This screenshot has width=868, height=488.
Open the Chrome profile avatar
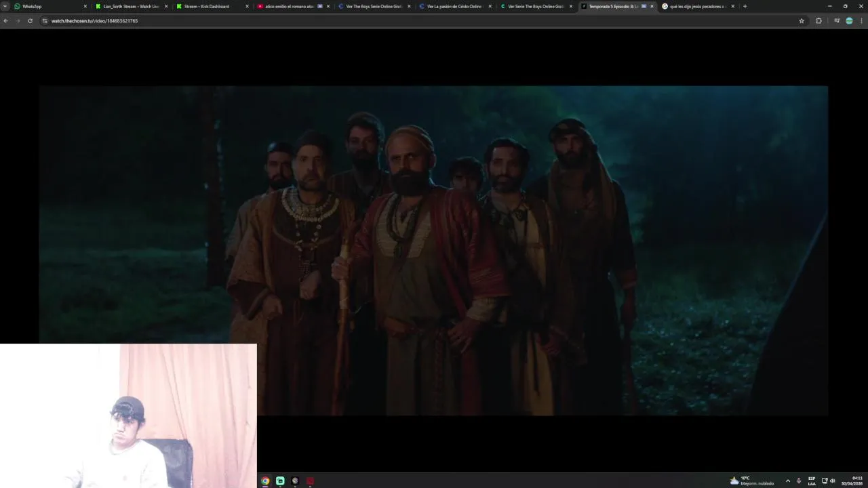point(849,21)
